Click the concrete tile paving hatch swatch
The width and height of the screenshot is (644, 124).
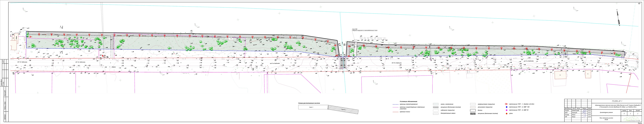436,107
